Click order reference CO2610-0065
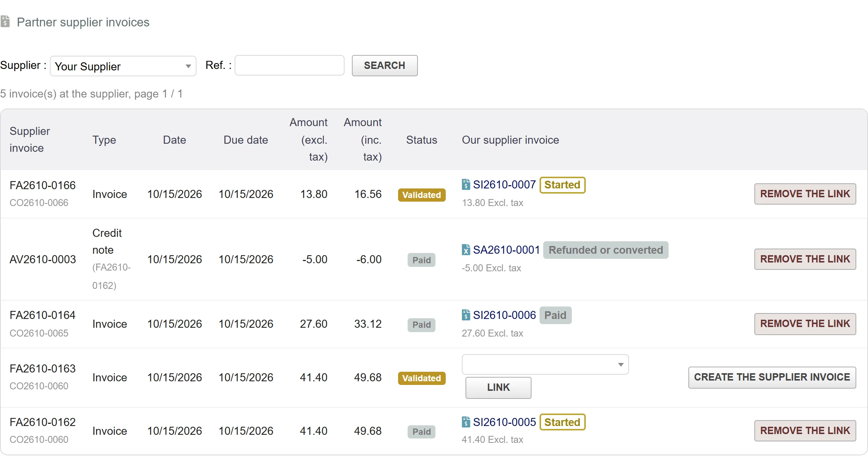868x470 pixels. 39,333
